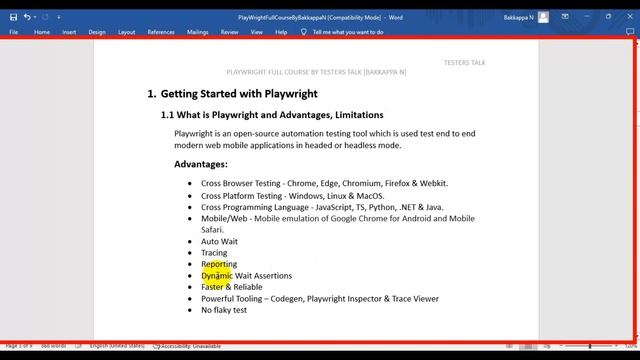640x360 pixels.
Task: Switch to Web Layout view in status bar
Action: pyautogui.click(x=547, y=346)
